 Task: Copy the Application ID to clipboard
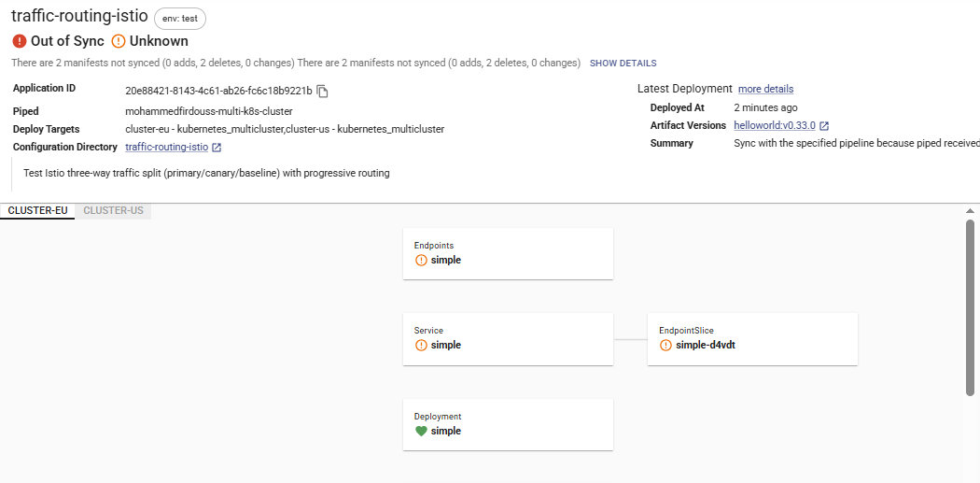[x=323, y=91]
